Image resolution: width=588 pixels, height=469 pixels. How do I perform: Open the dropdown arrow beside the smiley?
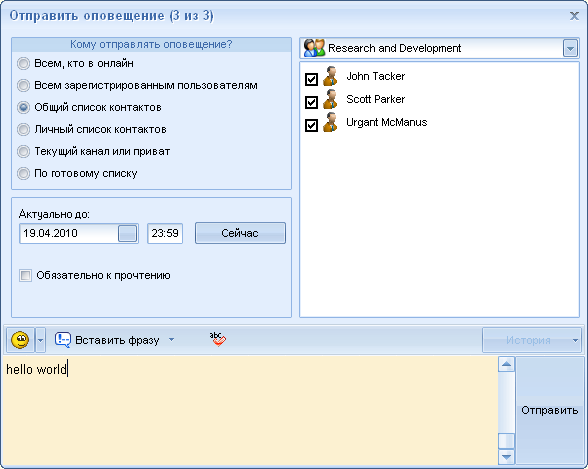pos(40,340)
